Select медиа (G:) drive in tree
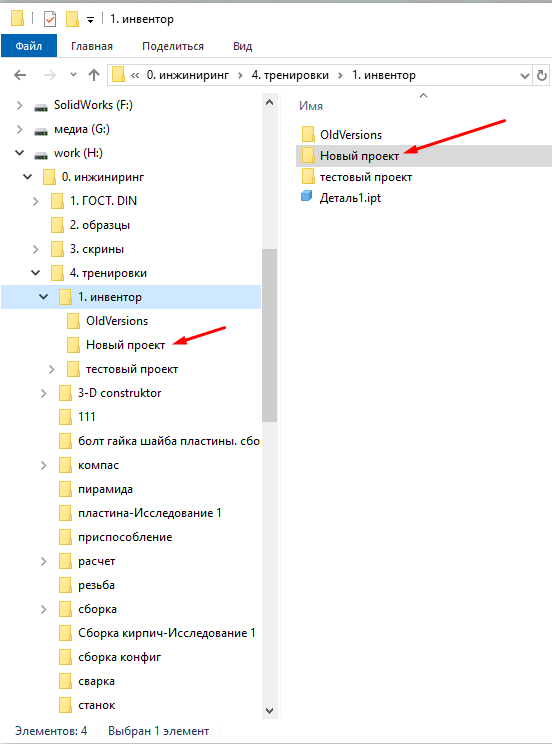This screenshot has height=744, width=552. pos(82,129)
